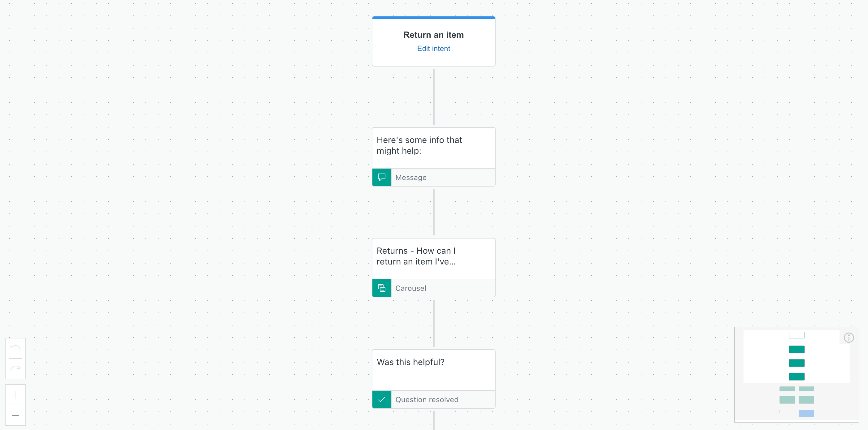
Task: Click the minimap viewport outline rectangle
Action: (796, 335)
